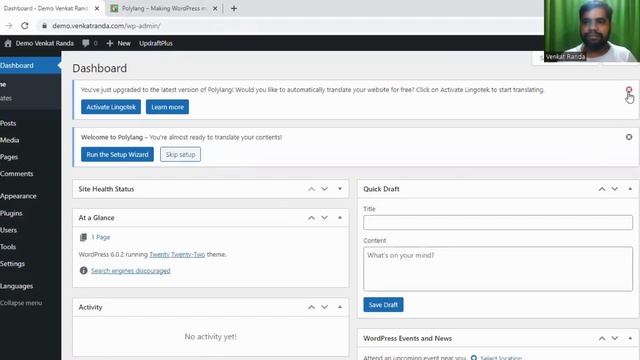Image resolution: width=640 pixels, height=360 pixels.
Task: Move Site Health Status widget up
Action: 311,189
